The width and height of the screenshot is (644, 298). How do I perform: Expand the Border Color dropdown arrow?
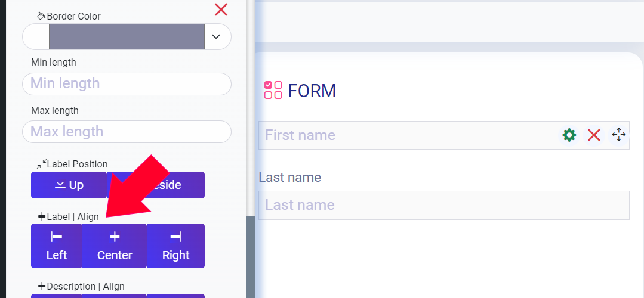click(x=216, y=36)
